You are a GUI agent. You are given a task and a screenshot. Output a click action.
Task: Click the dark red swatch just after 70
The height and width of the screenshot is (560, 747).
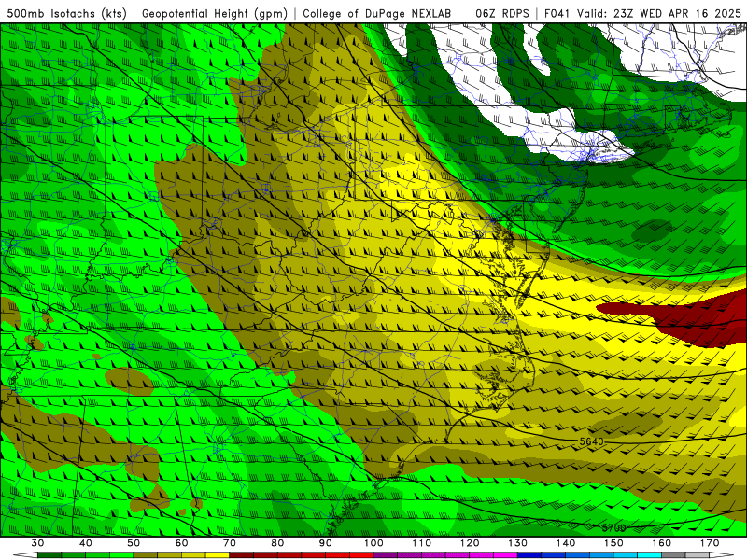[x=242, y=555]
